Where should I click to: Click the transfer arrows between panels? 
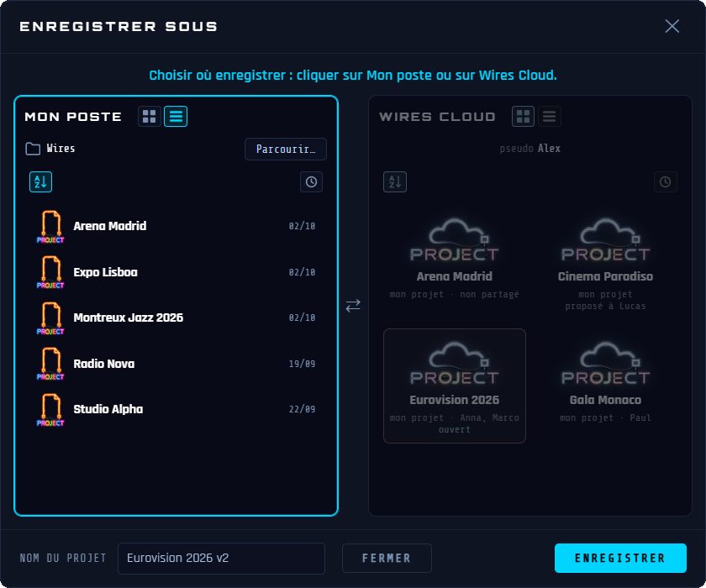point(353,306)
